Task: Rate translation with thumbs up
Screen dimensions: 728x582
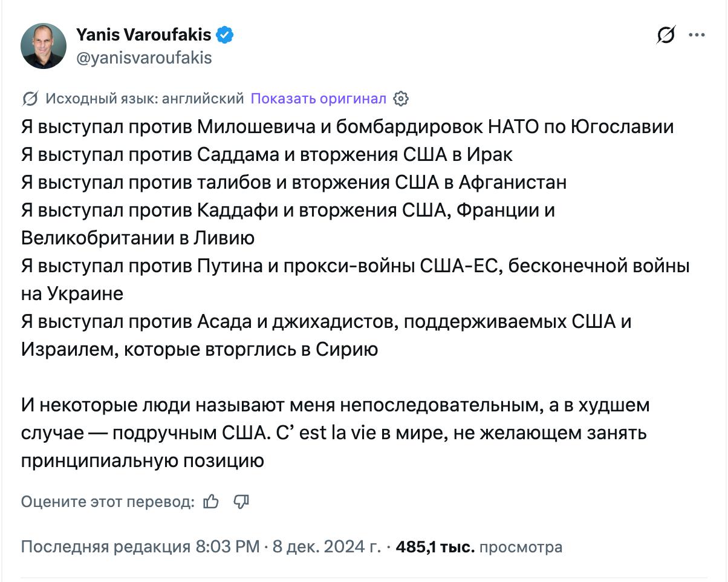Action: 211,502
